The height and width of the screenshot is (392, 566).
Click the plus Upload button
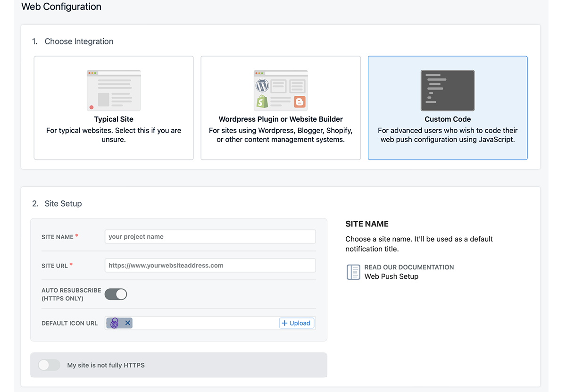pos(296,323)
